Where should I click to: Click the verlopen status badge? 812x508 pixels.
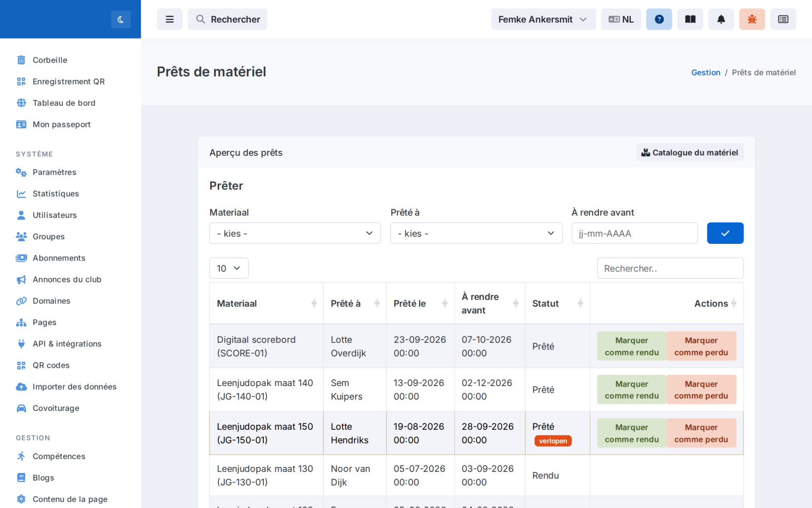click(553, 441)
